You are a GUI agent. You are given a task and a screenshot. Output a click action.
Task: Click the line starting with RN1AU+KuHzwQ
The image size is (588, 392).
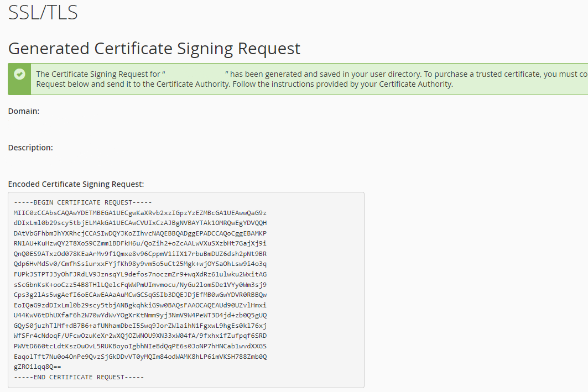(x=141, y=244)
